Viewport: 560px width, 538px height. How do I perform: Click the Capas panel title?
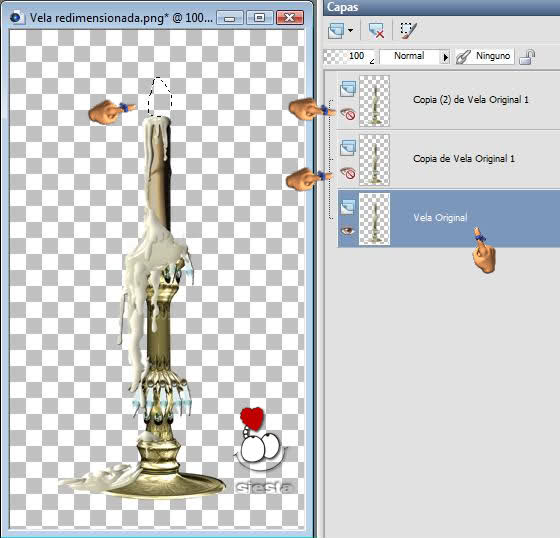[342, 8]
